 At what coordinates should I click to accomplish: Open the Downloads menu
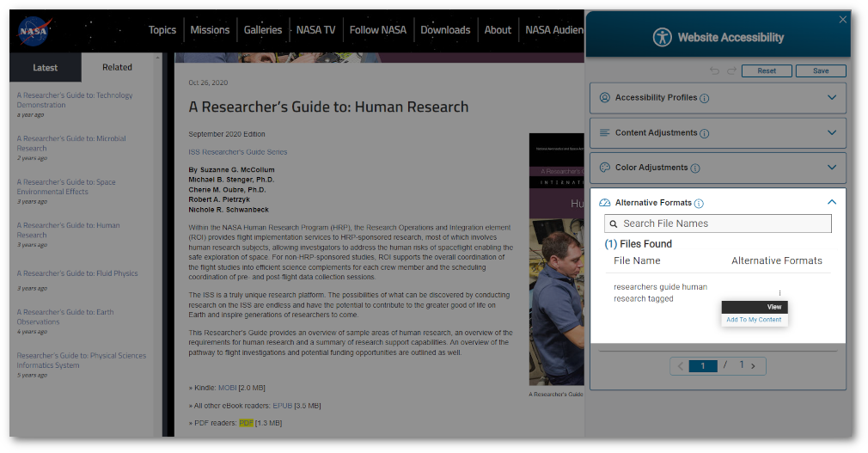[x=445, y=30]
